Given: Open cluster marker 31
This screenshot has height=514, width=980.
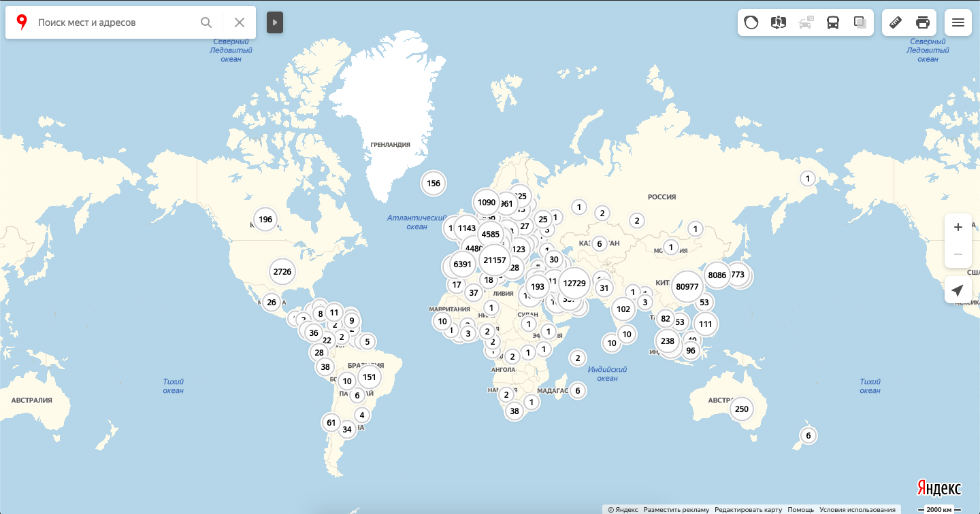Looking at the screenshot, I should [x=604, y=288].
